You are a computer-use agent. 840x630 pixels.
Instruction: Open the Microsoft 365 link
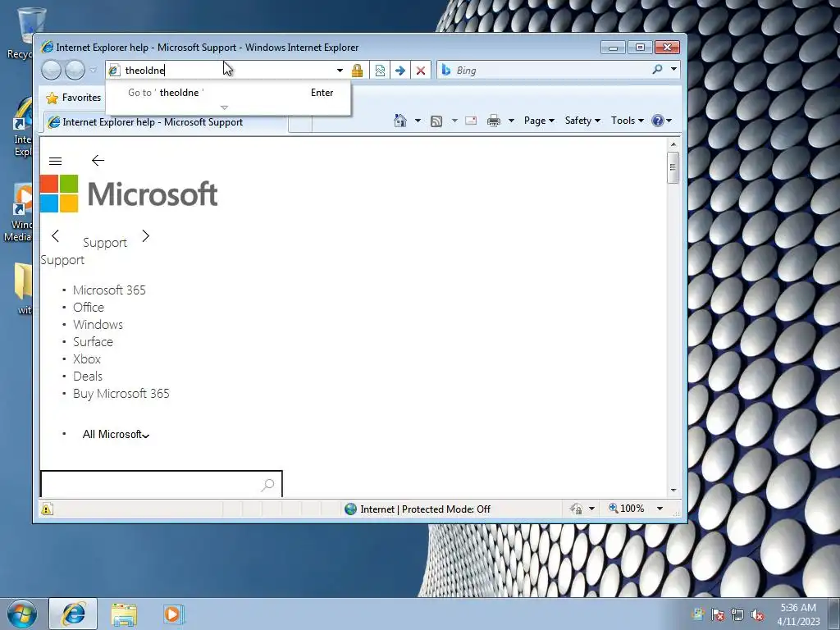pyautogui.click(x=109, y=290)
